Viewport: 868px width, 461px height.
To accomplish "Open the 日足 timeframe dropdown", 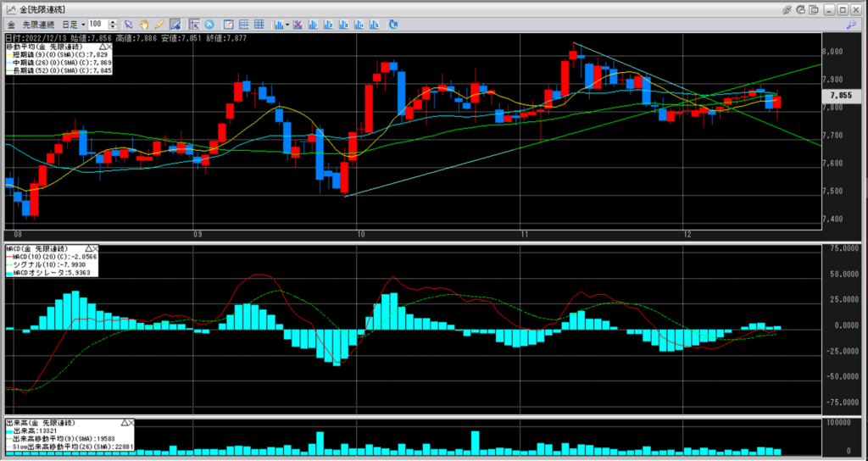I will [x=74, y=25].
